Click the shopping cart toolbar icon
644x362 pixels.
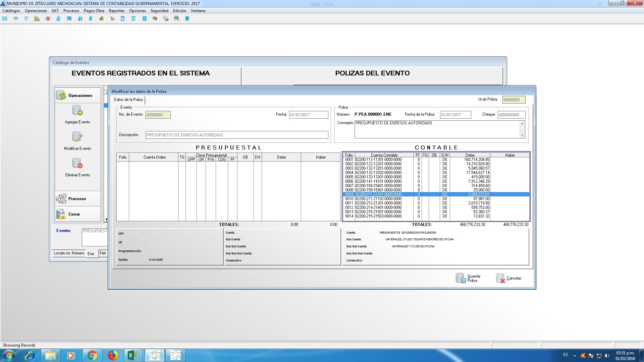[112, 18]
